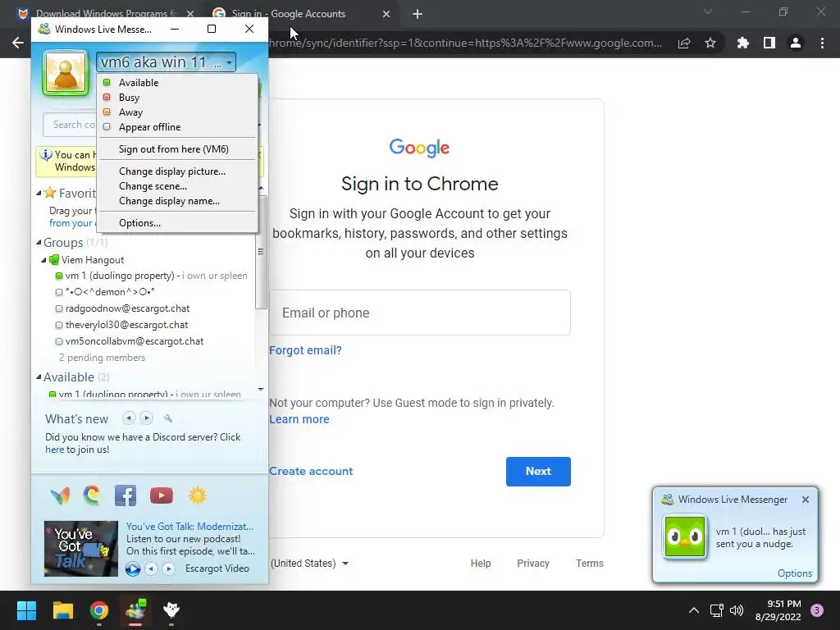Show next What's new item
The width and height of the screenshot is (840, 630).
click(x=146, y=418)
